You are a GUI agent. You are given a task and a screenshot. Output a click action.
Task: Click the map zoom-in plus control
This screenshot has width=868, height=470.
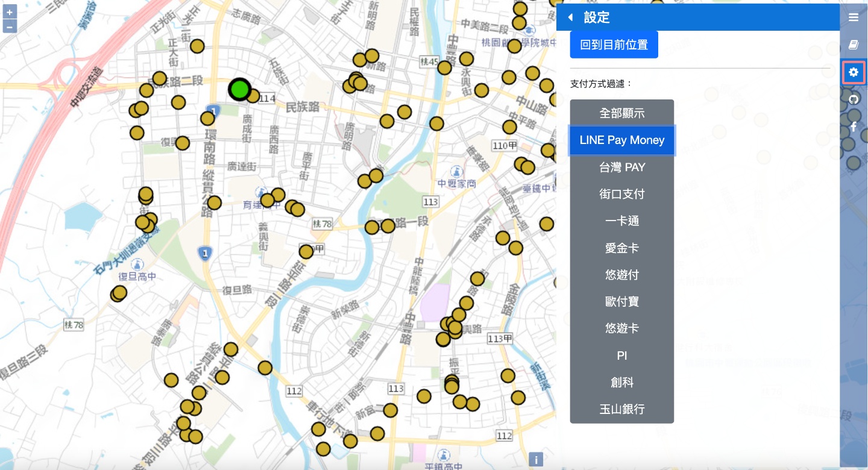(10, 11)
